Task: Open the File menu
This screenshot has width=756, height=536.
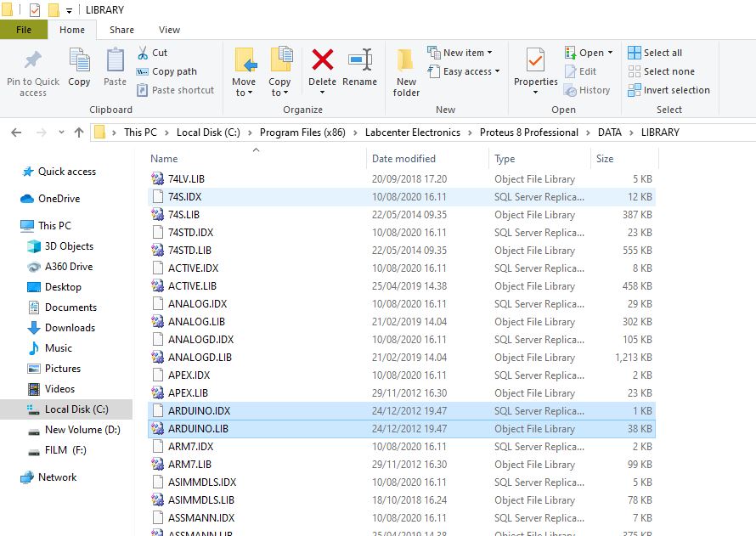Action: point(25,29)
